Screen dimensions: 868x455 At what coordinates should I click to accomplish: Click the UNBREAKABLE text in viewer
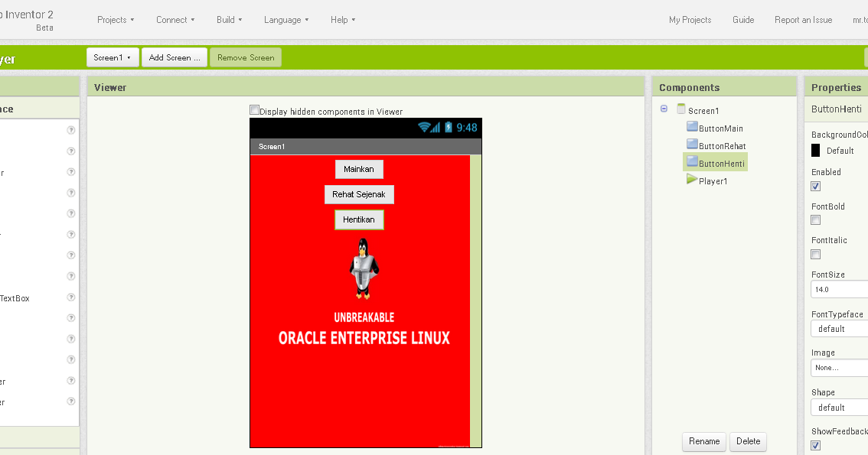(x=364, y=317)
